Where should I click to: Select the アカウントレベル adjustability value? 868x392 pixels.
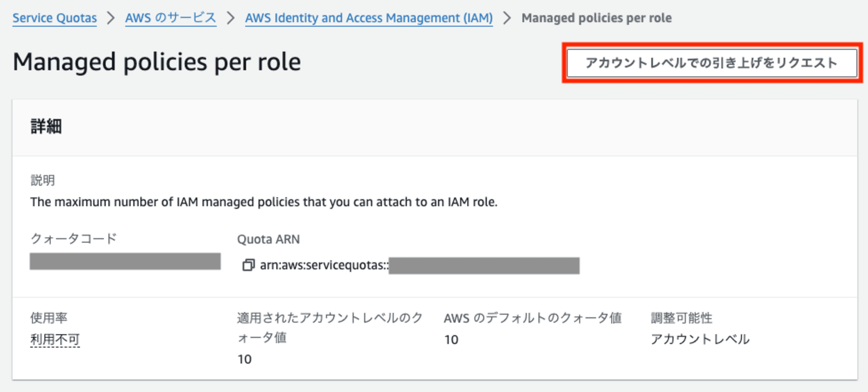tap(700, 339)
